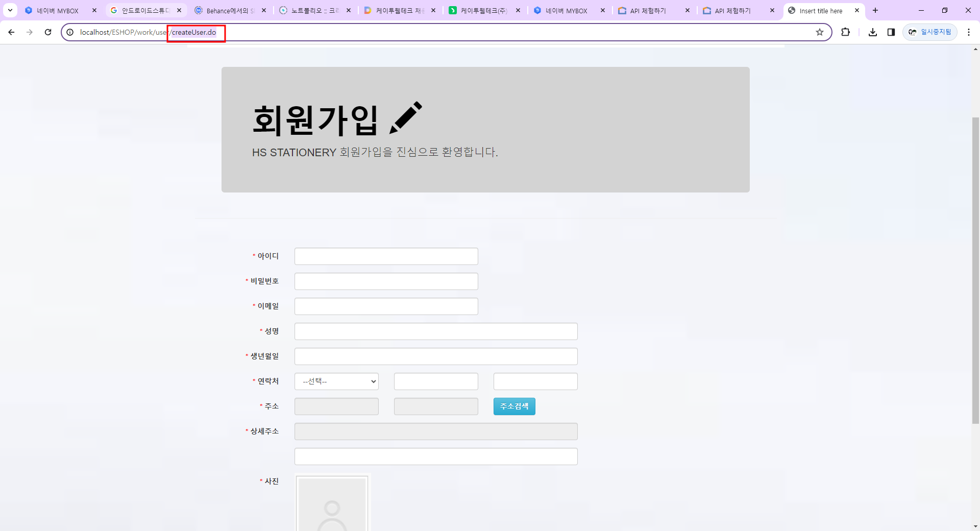The height and width of the screenshot is (531, 980).
Task: Close the 케이투웰테크(주) tab
Action: [x=518, y=10]
